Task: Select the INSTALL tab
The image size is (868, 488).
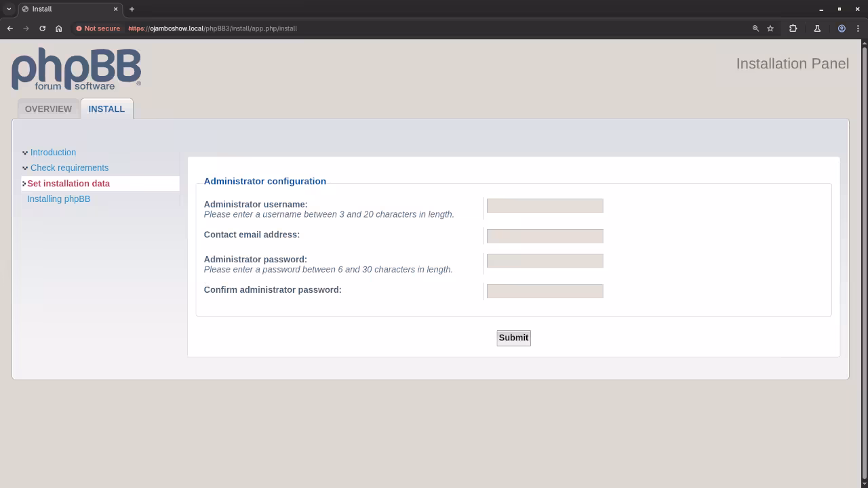Action: [x=106, y=108]
